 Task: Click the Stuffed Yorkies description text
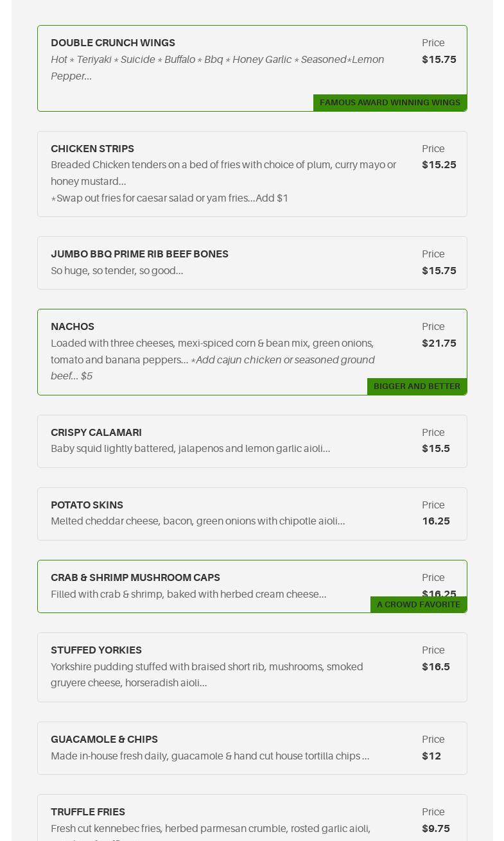point(207,675)
